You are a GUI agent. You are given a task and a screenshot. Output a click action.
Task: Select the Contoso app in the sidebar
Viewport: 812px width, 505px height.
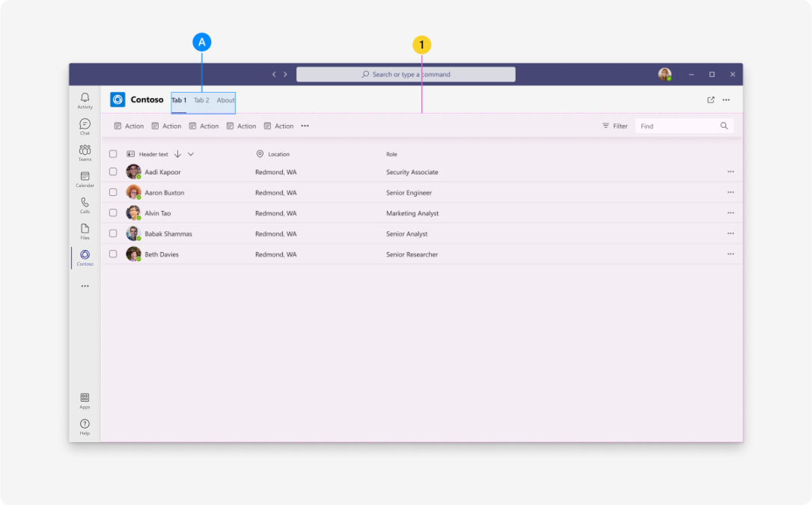[85, 257]
